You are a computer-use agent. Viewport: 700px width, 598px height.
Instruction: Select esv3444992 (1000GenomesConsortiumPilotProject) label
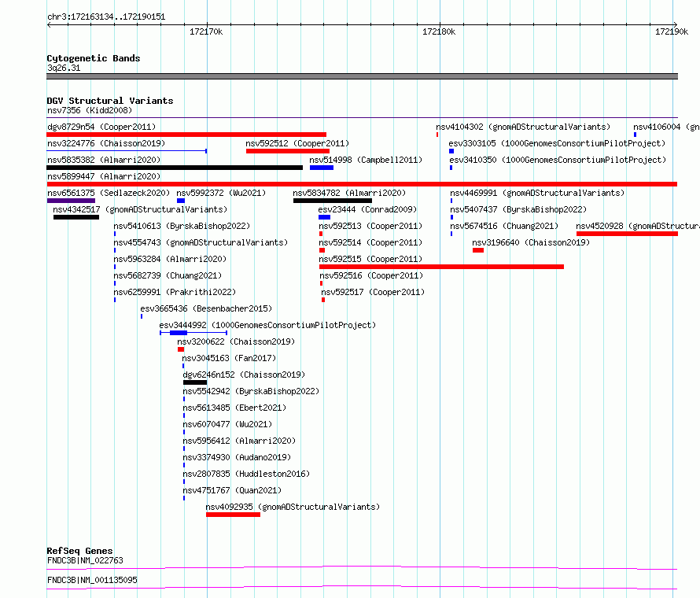[x=267, y=325]
